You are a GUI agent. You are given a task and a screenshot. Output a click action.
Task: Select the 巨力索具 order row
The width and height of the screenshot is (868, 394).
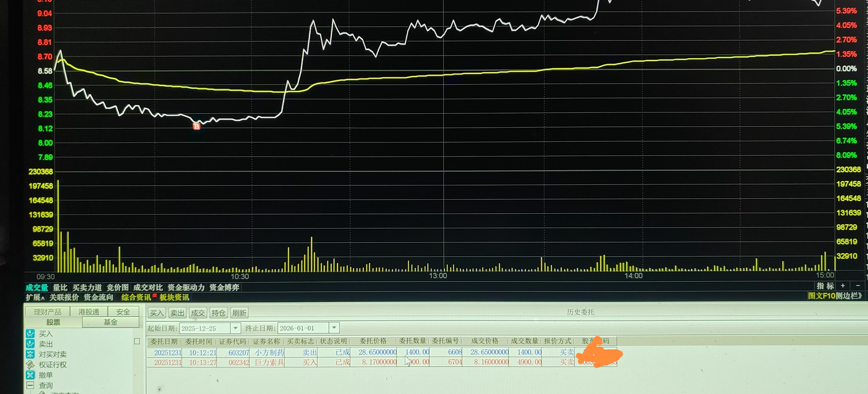270,362
